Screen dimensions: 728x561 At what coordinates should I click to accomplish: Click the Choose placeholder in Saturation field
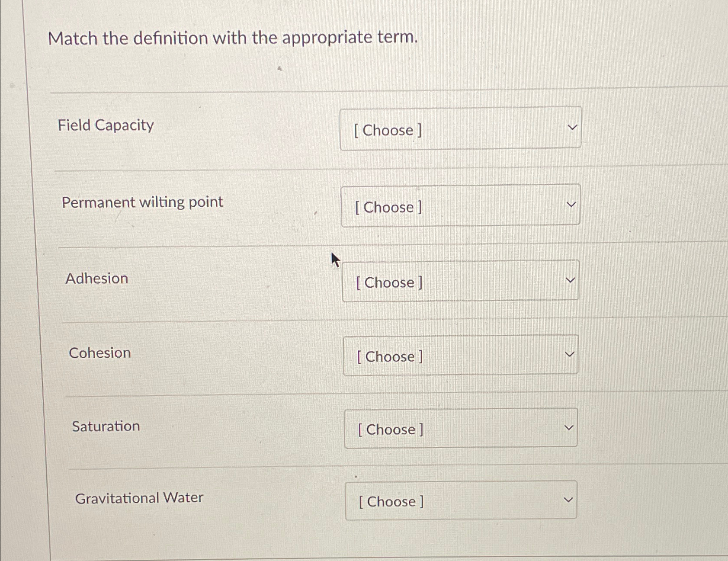tap(389, 430)
